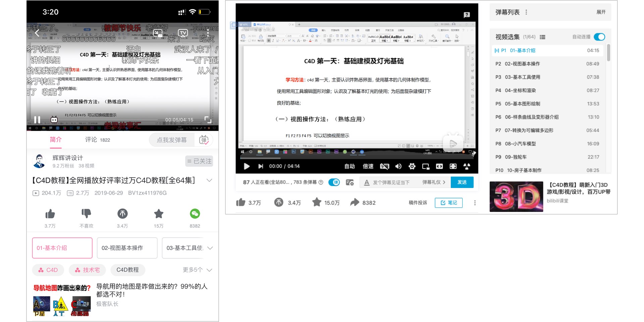Open the 自动 quality menu
The image size is (644, 322).
(x=350, y=166)
